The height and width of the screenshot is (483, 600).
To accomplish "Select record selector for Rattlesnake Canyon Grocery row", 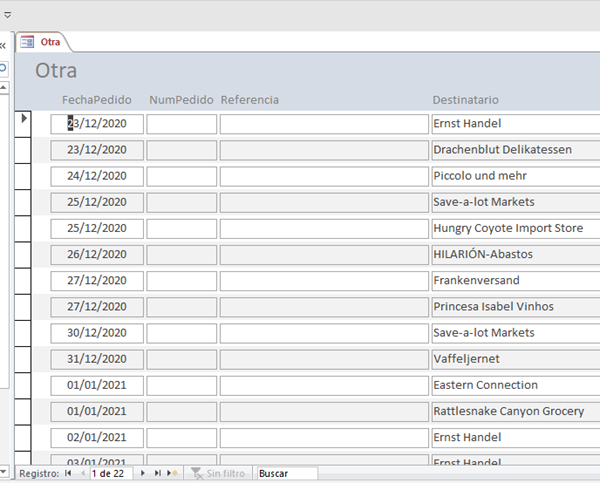I will 23,411.
